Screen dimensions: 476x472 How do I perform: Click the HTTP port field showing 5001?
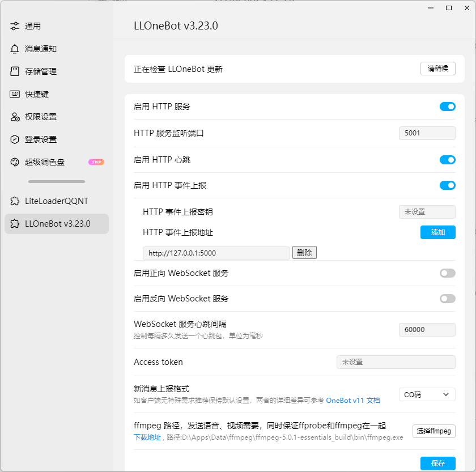427,133
